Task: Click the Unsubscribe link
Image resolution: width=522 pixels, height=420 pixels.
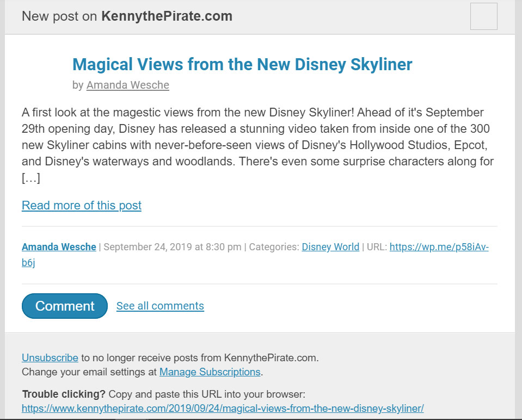Action: [50, 358]
